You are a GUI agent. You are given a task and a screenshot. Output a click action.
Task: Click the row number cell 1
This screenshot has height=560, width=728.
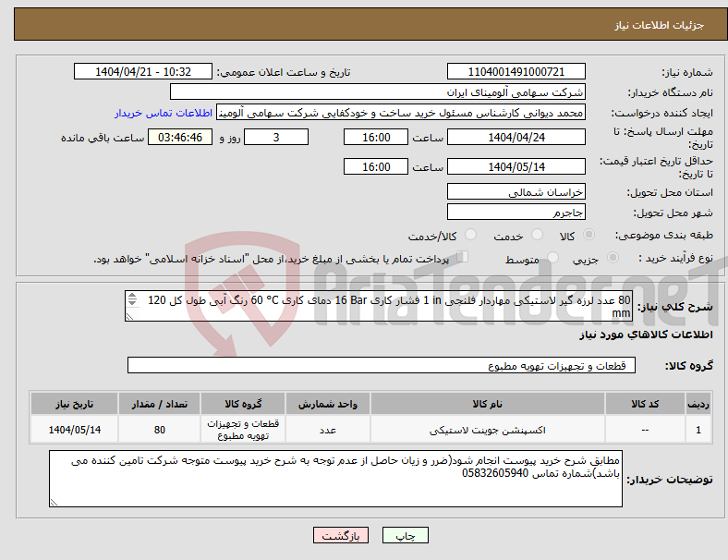tap(698, 430)
